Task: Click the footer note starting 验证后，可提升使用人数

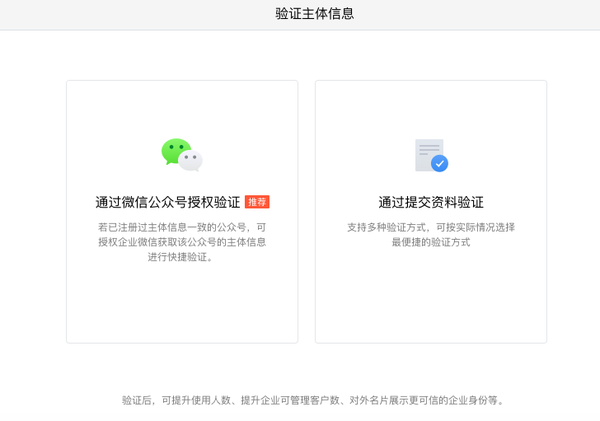Action: (x=313, y=400)
